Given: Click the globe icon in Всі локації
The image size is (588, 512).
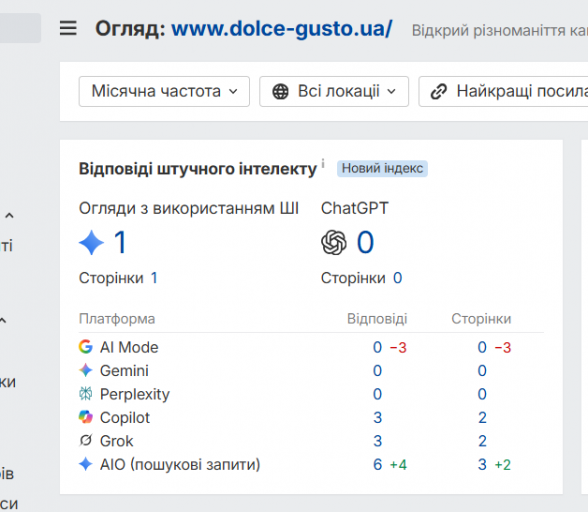Looking at the screenshot, I should [x=280, y=92].
